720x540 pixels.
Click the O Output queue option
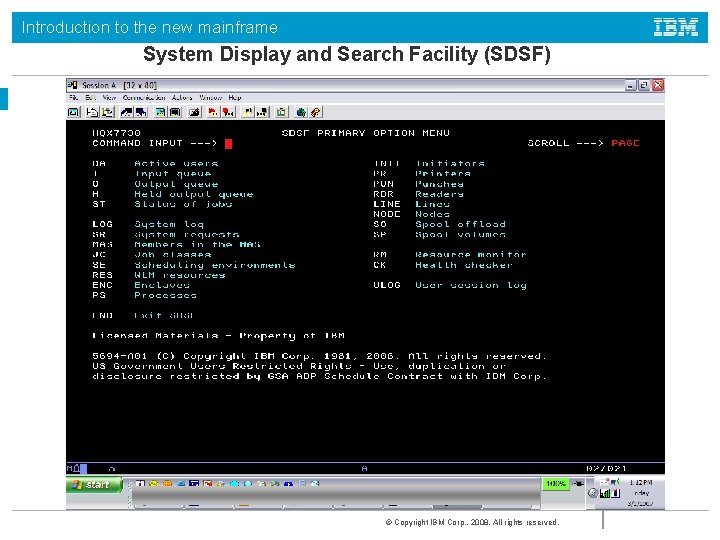coord(155,184)
